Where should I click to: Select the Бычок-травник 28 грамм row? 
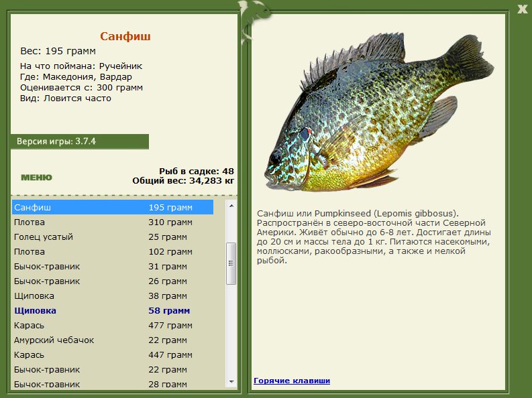click(x=113, y=384)
